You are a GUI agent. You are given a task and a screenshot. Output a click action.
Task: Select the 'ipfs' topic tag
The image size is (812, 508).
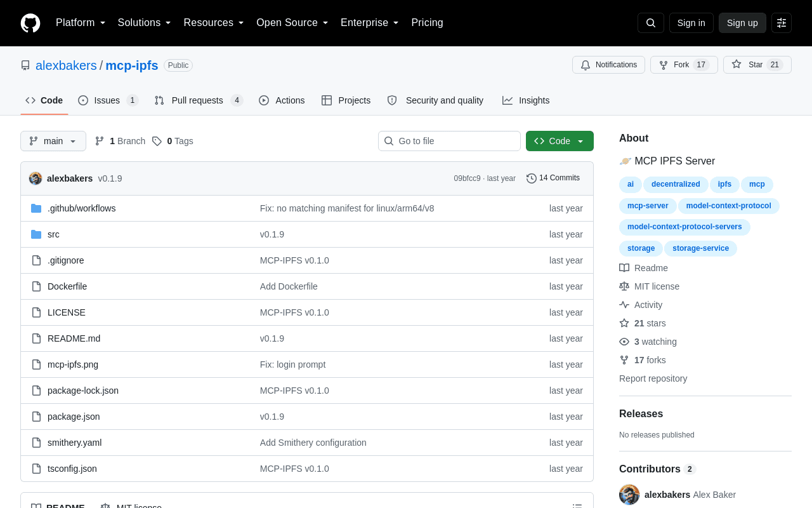tap(724, 185)
